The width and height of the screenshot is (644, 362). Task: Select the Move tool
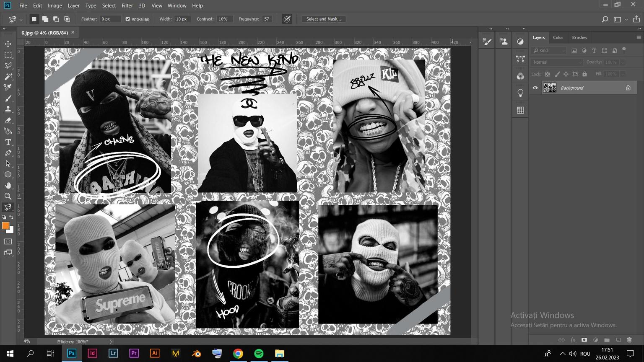coord(8,44)
